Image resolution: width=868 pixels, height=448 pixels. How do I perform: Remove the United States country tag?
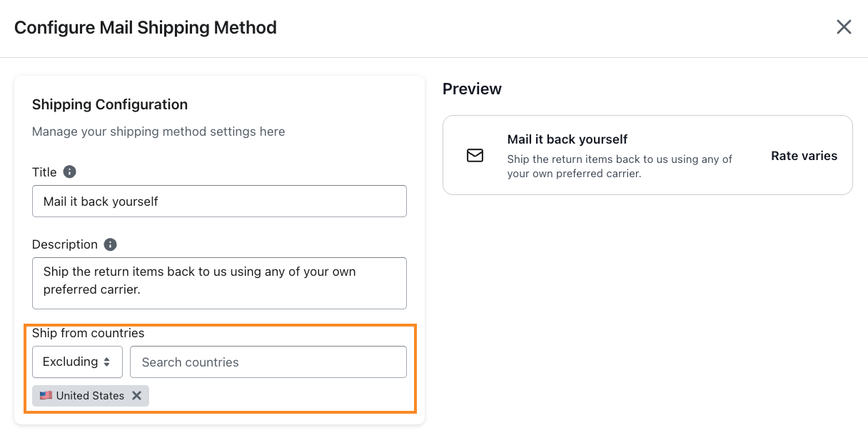tap(137, 396)
